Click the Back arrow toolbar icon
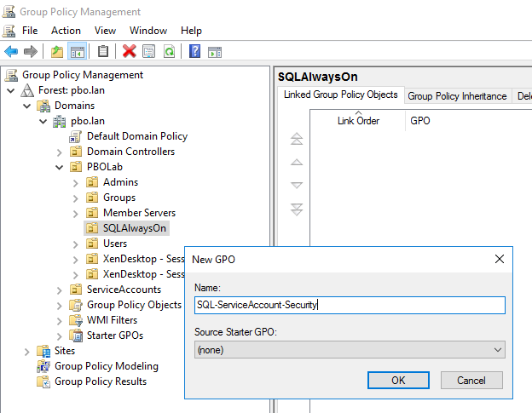Viewport: 532px width, 413px height. tap(11, 52)
